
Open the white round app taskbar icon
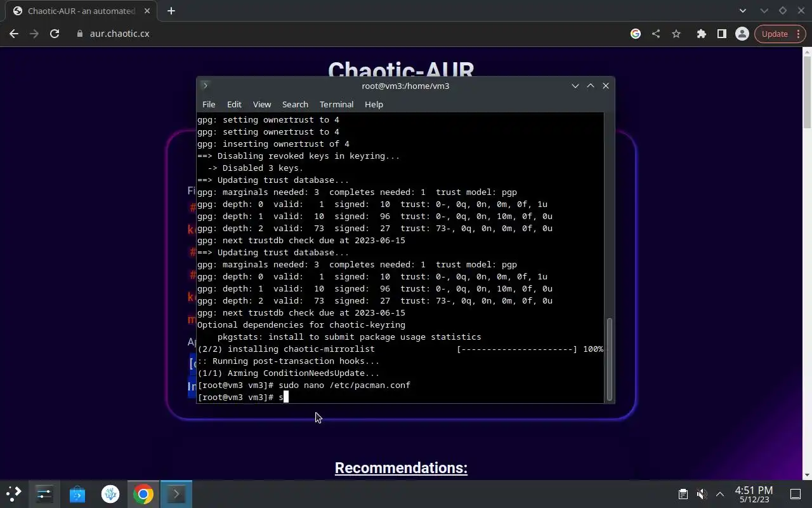point(110,494)
